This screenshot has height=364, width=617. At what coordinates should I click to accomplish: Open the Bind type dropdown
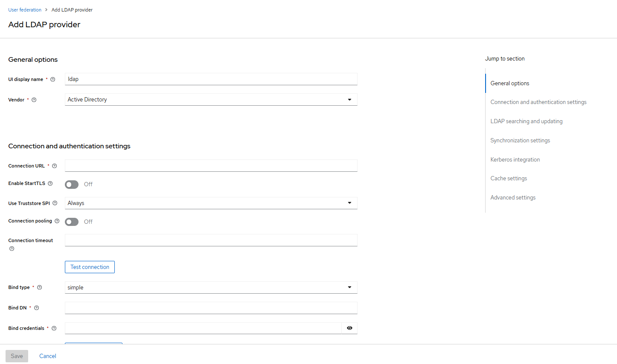click(349, 287)
